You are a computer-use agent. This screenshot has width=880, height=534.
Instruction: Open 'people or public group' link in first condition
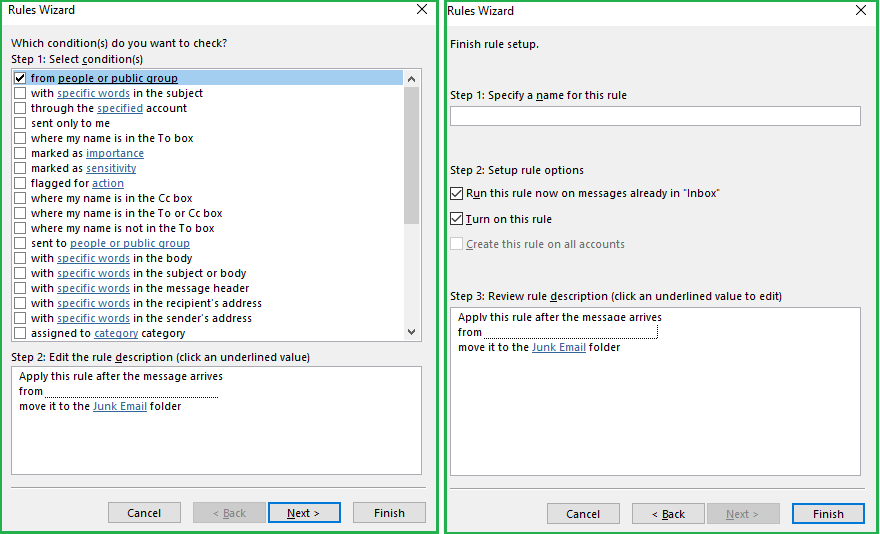[118, 78]
